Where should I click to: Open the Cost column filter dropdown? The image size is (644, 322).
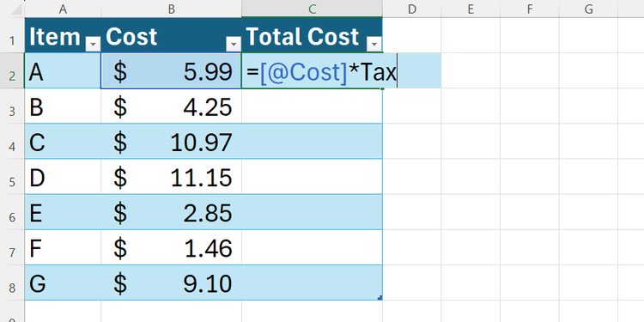(234, 44)
